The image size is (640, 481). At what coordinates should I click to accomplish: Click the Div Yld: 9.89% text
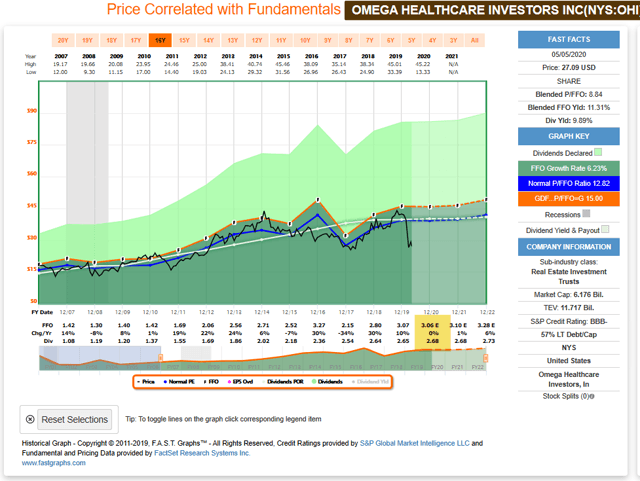569,121
